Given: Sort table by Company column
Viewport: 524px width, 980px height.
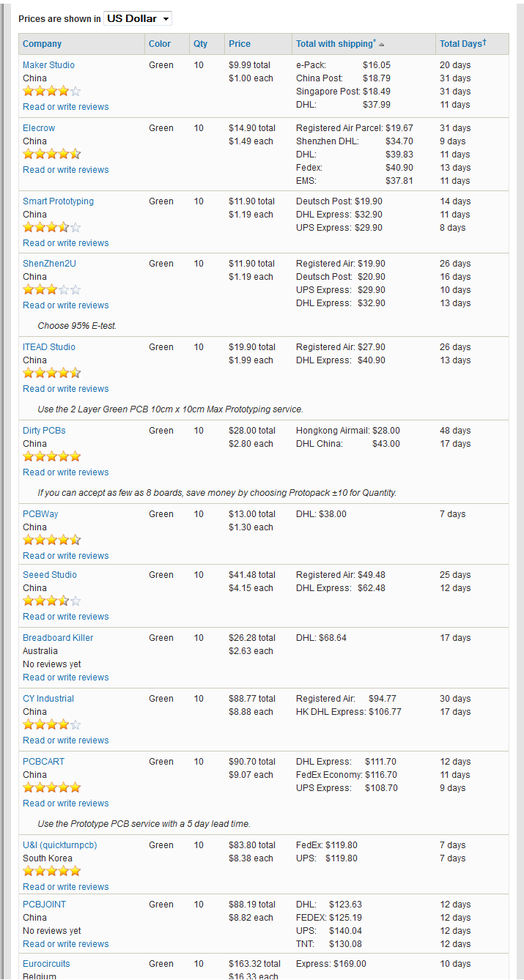Looking at the screenshot, I should pos(43,44).
